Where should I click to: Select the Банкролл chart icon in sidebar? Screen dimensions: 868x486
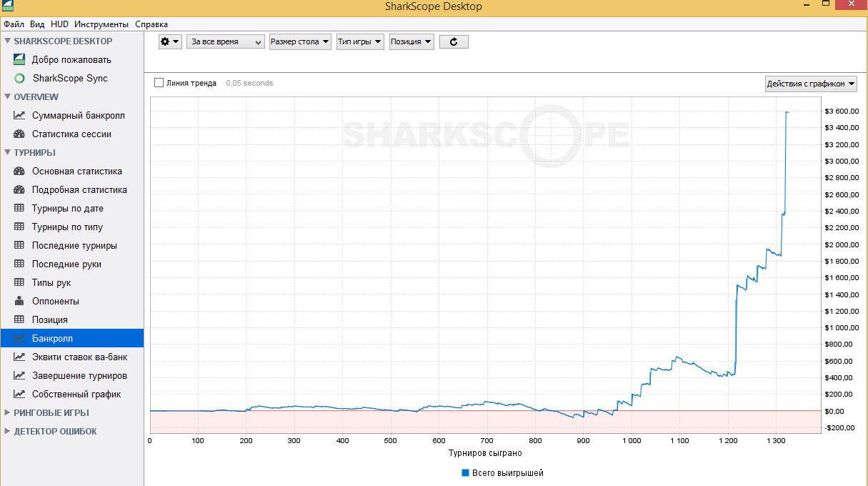point(19,338)
